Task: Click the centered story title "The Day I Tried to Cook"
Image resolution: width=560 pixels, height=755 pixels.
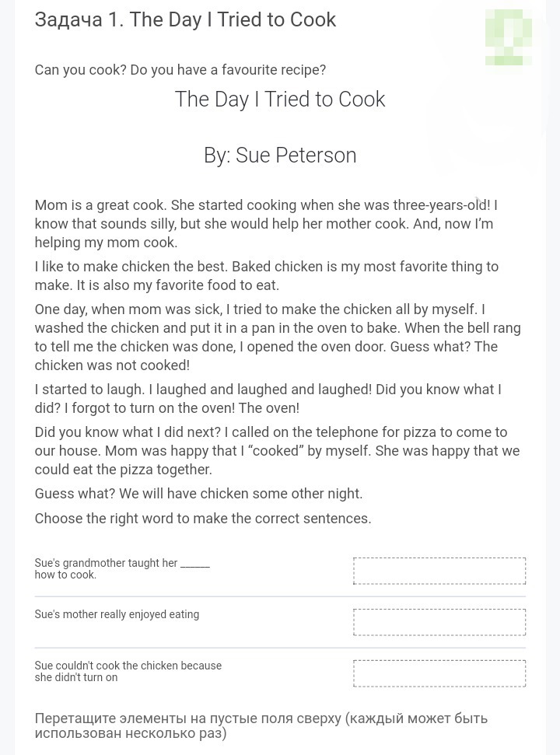Action: click(280, 100)
